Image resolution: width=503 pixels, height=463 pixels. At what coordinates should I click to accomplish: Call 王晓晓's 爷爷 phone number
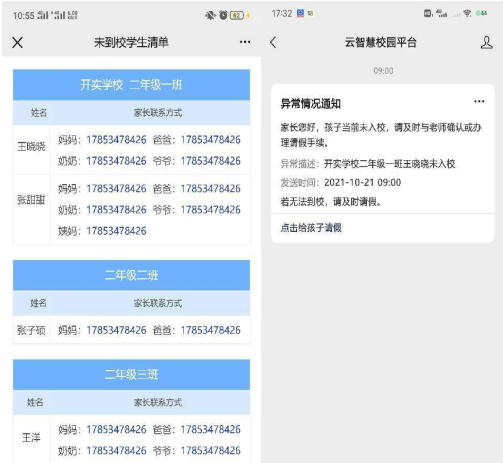(211, 161)
